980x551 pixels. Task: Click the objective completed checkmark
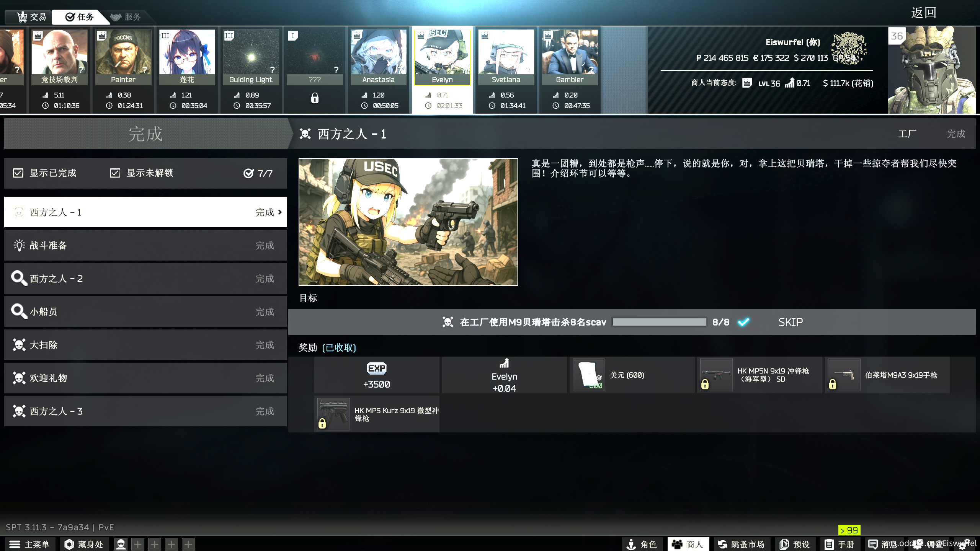pyautogui.click(x=743, y=322)
